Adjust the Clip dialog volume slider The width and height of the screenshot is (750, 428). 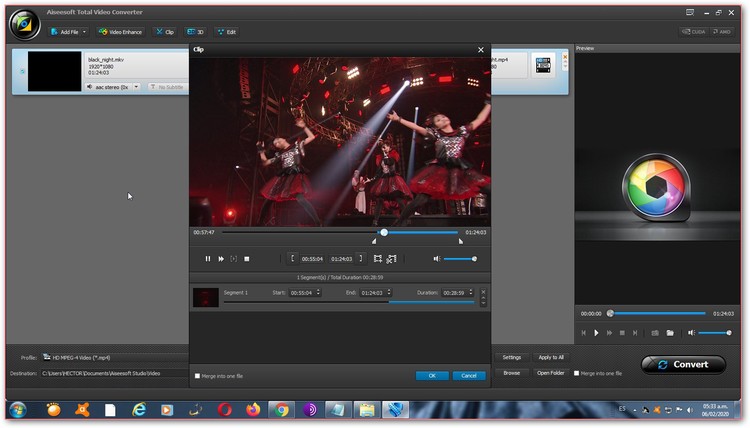pos(460,259)
